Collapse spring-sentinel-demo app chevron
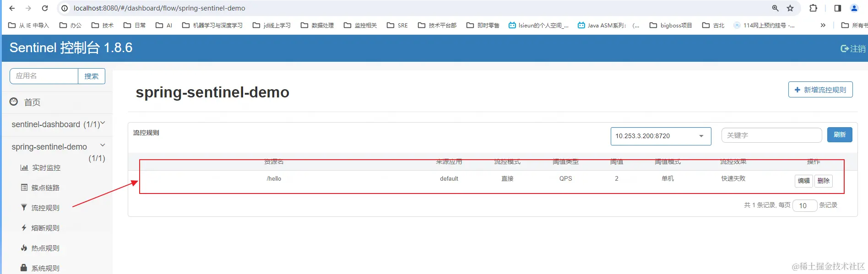The width and height of the screenshot is (868, 274). pyautogui.click(x=103, y=145)
